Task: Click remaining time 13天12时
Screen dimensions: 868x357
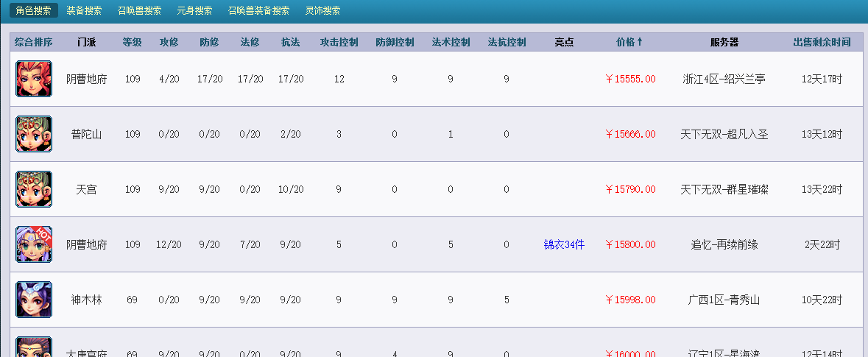Action: 822,135
